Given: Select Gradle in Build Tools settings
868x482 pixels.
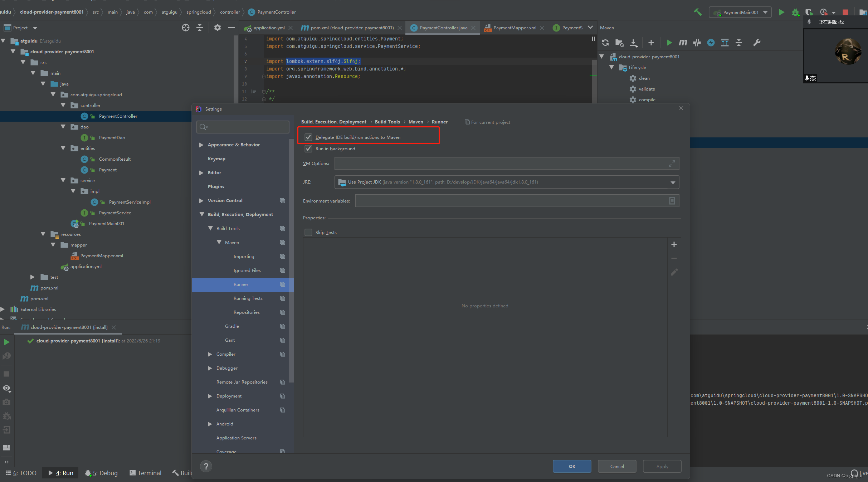Looking at the screenshot, I should coord(232,326).
